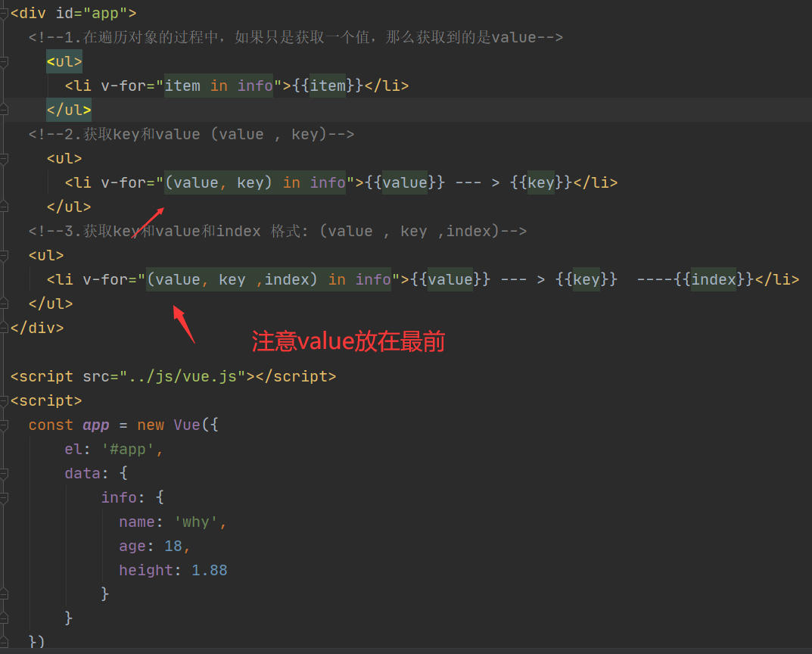Screen dimensions: 812x654
Task: Click the comment starting with "<!--3."
Action: [278, 231]
